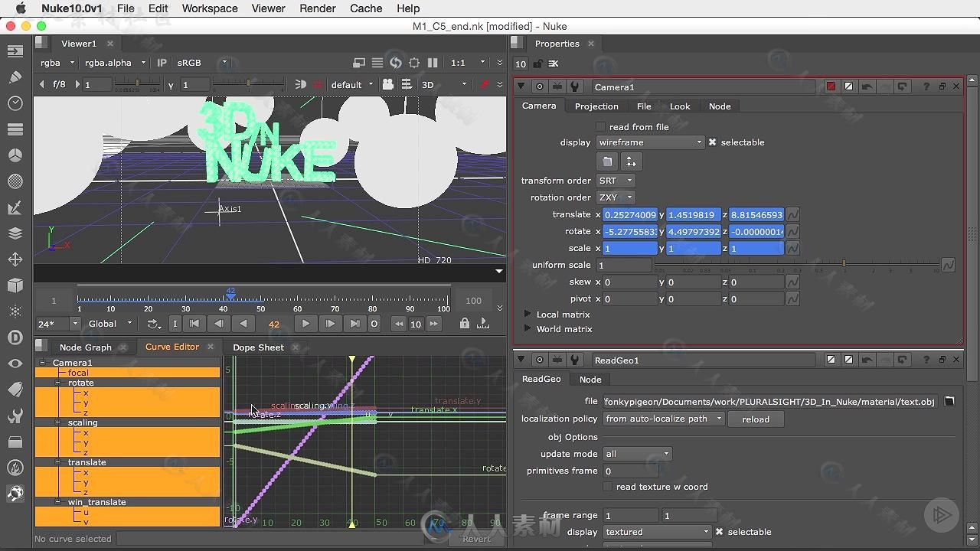The height and width of the screenshot is (551, 980).
Task: Open the rotation order ZXY dropdown
Action: pyautogui.click(x=616, y=197)
